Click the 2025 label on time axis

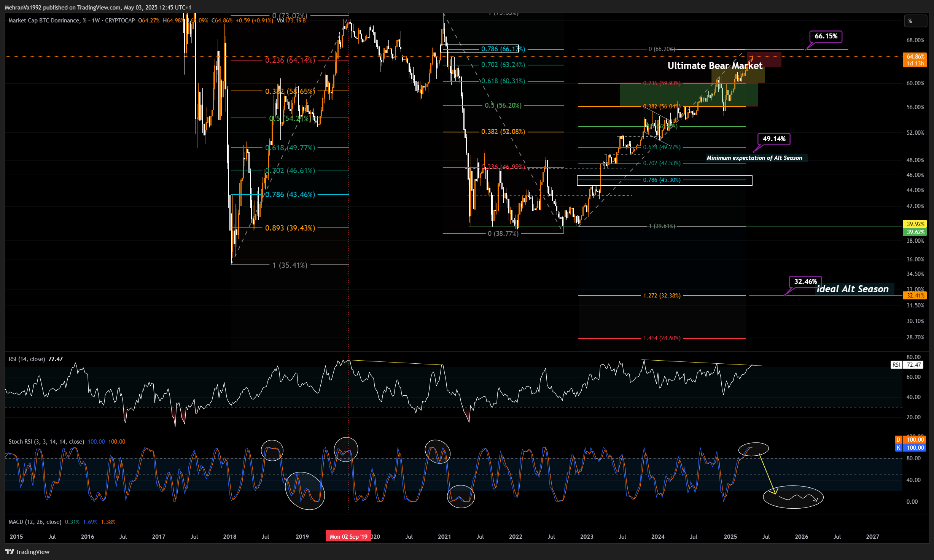click(x=730, y=537)
